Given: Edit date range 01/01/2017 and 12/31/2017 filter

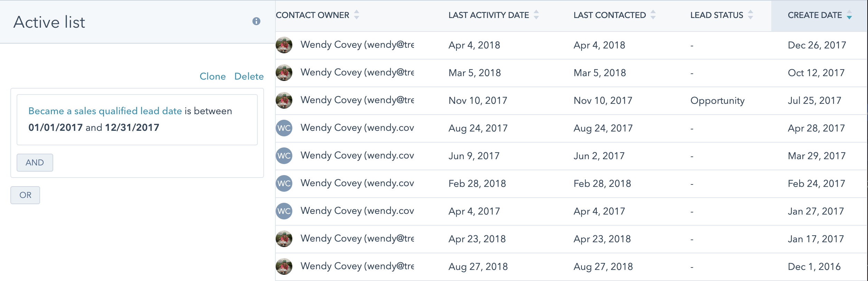Looking at the screenshot, I should [x=94, y=127].
